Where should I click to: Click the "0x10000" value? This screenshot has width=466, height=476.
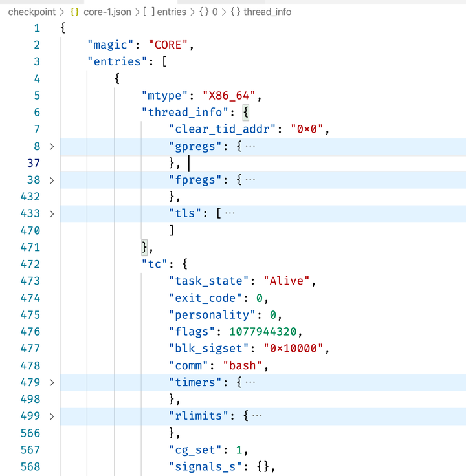(293, 349)
